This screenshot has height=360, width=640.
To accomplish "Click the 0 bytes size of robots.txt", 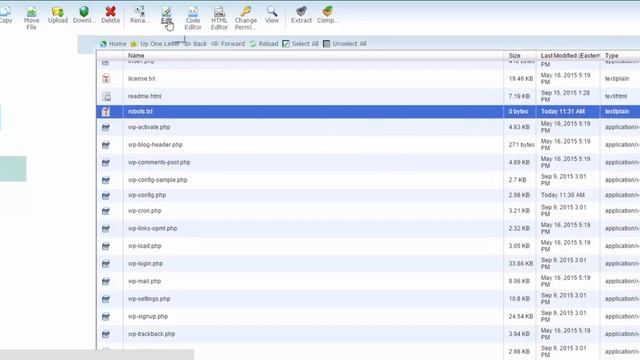I will (x=518, y=111).
